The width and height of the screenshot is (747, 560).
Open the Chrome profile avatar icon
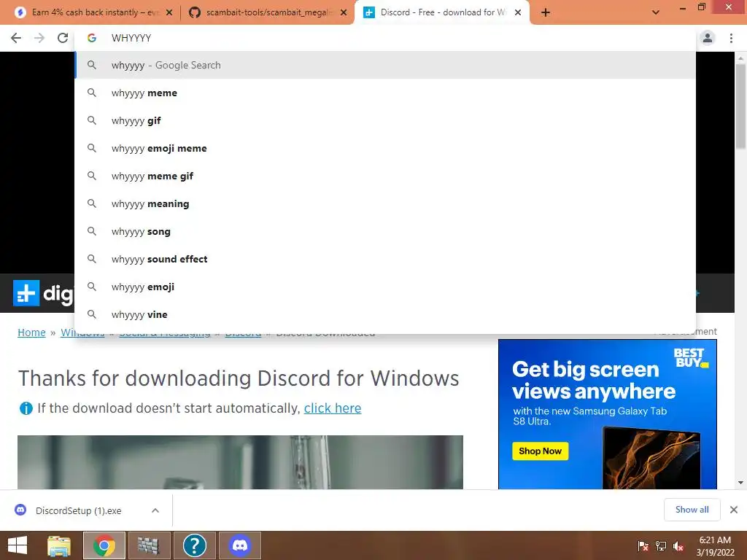tap(708, 38)
